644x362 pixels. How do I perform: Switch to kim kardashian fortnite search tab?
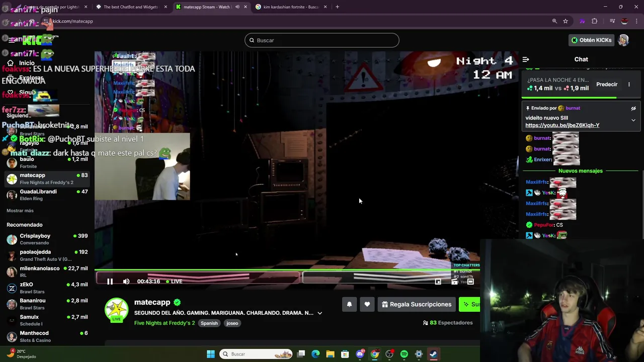pos(291,7)
